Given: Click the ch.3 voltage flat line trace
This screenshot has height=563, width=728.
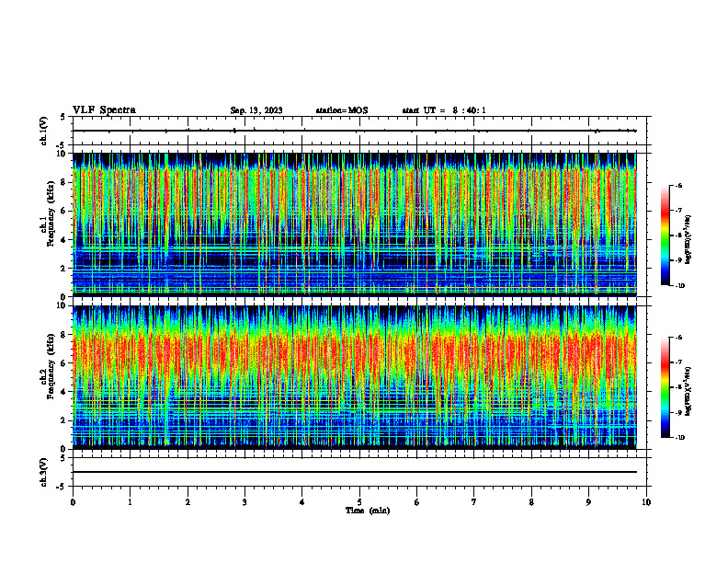Looking at the screenshot, I should click(x=355, y=472).
